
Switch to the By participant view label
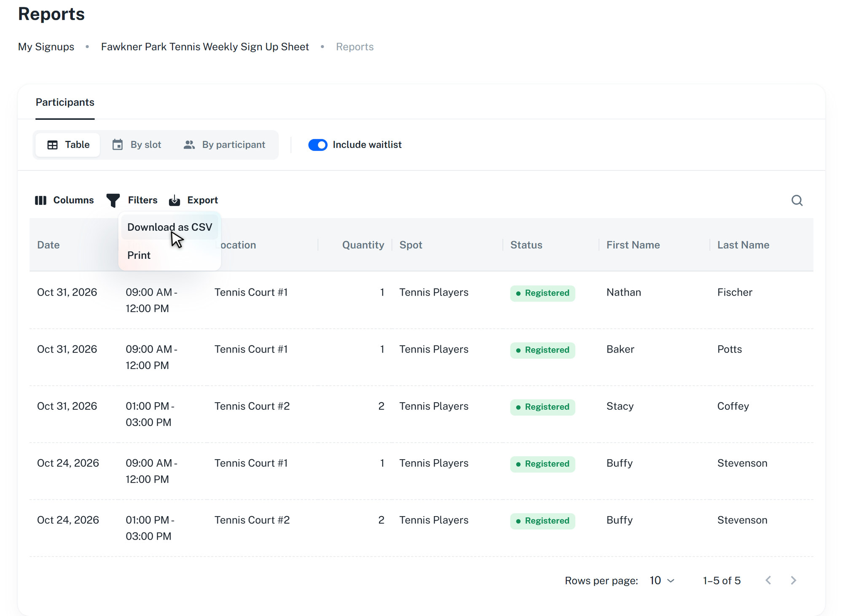tap(234, 145)
